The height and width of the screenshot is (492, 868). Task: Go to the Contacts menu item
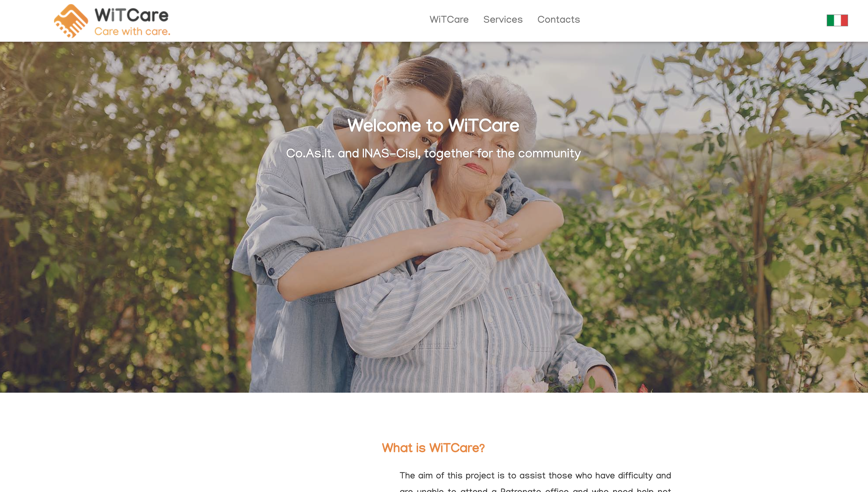[558, 19]
